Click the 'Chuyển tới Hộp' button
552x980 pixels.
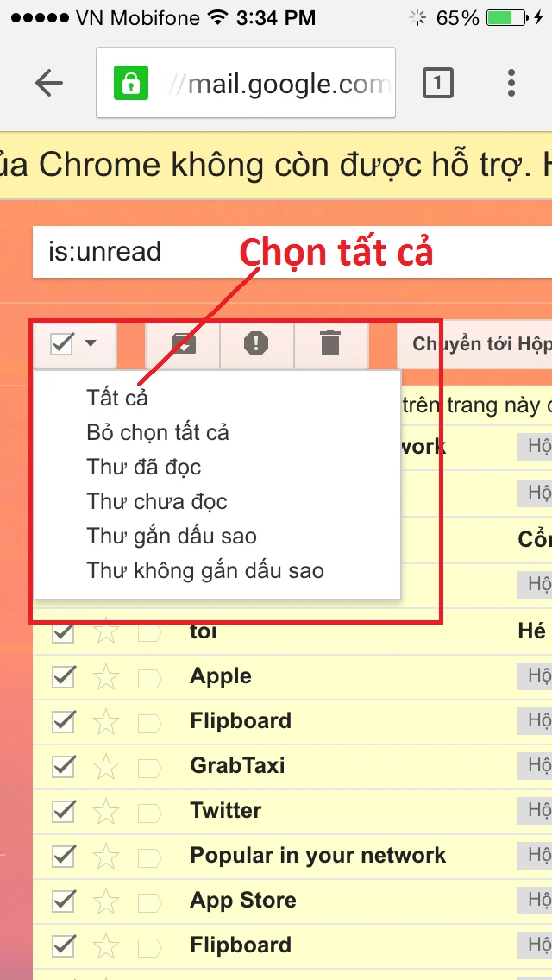480,344
